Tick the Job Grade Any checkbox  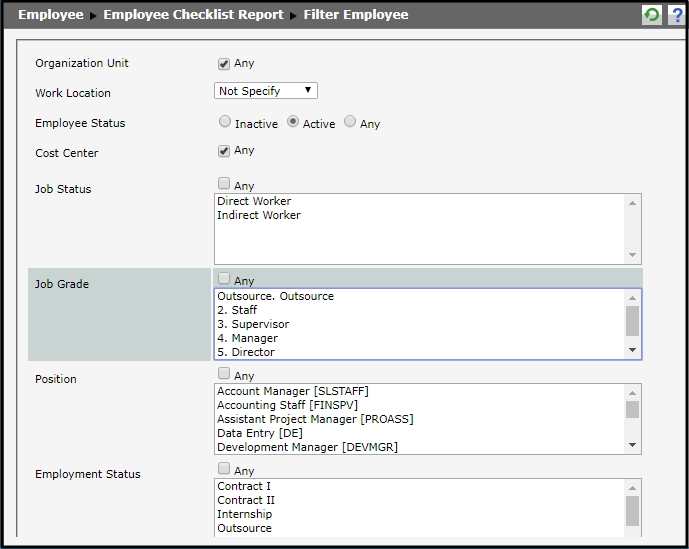(x=224, y=280)
